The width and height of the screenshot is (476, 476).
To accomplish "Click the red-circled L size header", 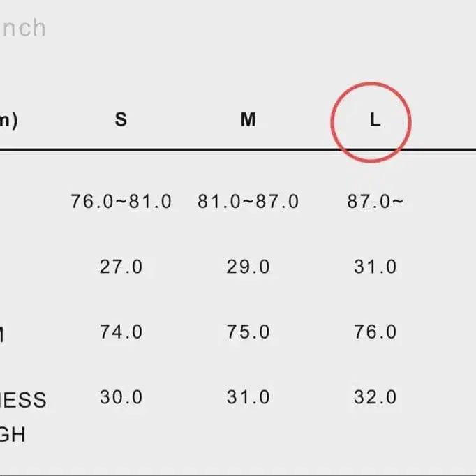I will tap(375, 121).
